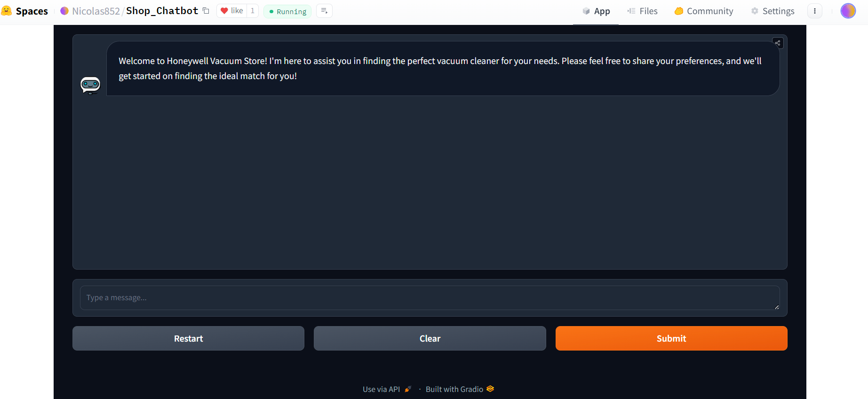Image resolution: width=868 pixels, height=399 pixels.
Task: Open the three-dot more options menu
Action: click(x=815, y=11)
